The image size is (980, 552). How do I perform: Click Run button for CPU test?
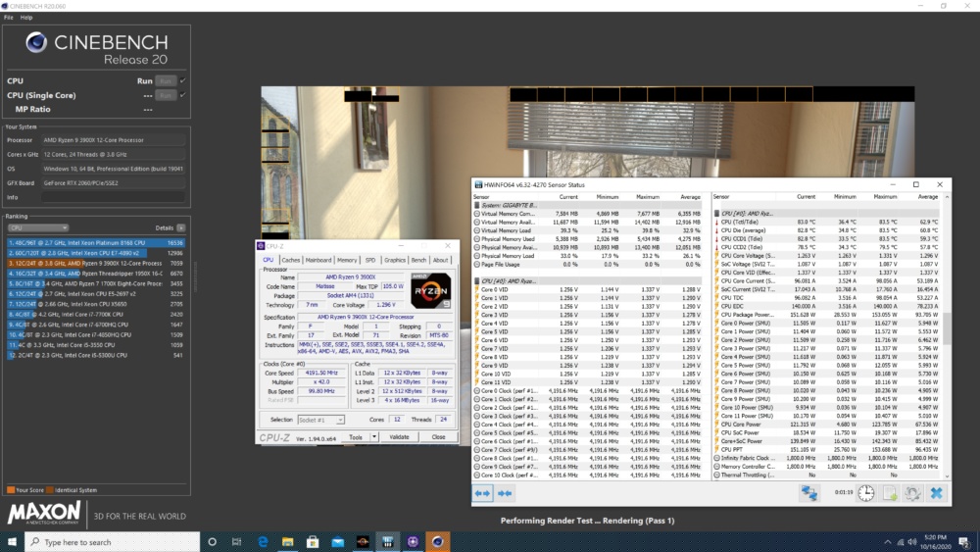point(165,80)
